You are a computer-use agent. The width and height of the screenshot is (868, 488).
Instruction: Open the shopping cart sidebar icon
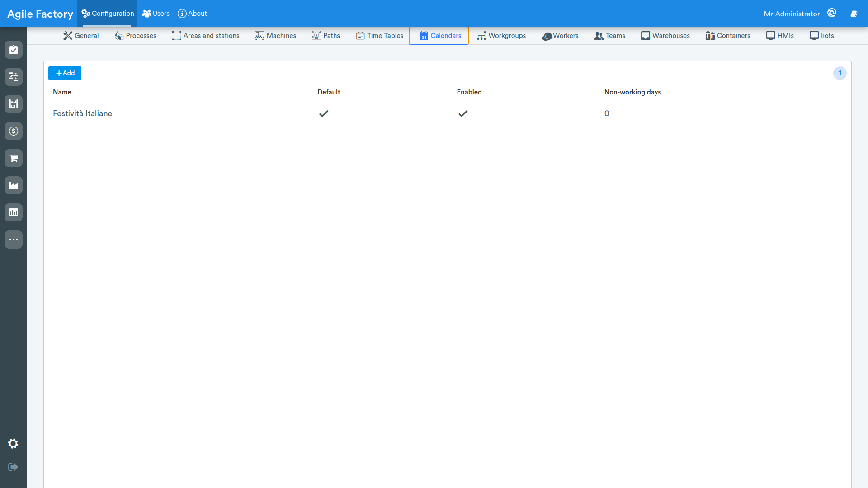point(14,158)
